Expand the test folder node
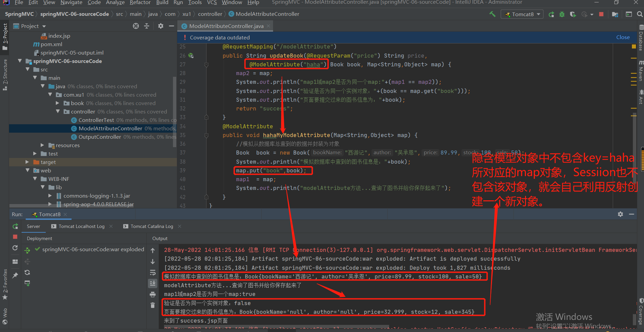Image resolution: width=644 pixels, height=332 pixels. click(35, 154)
